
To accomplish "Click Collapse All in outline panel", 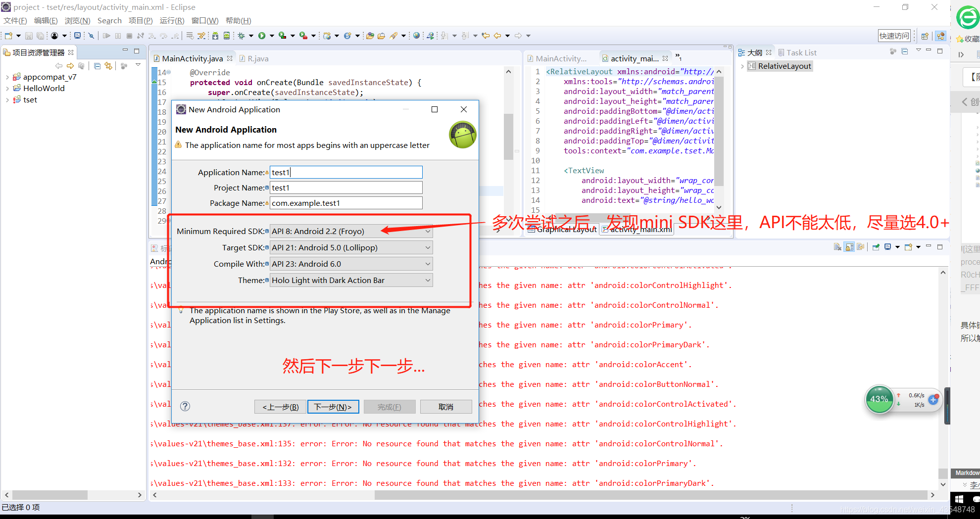I will [905, 51].
